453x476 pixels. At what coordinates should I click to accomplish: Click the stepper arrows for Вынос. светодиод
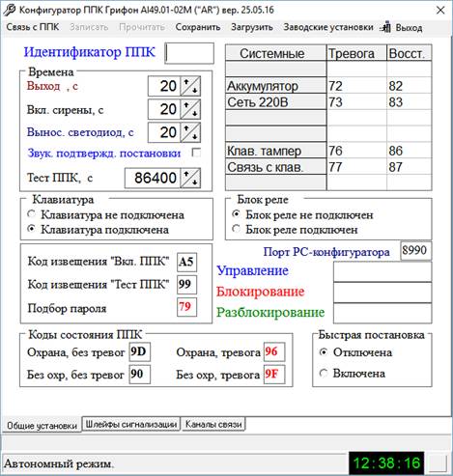[190, 132]
